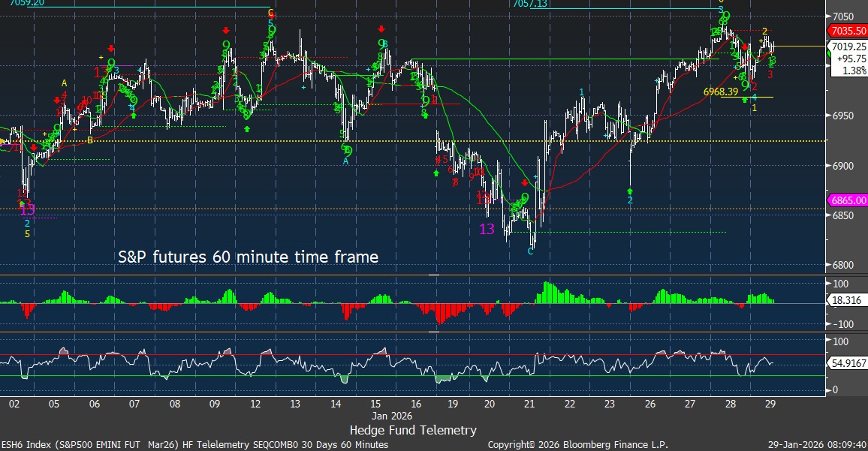This screenshot has height=451, width=868.
Task: Select the yellow B wave label near Jan 06
Action: [90, 140]
